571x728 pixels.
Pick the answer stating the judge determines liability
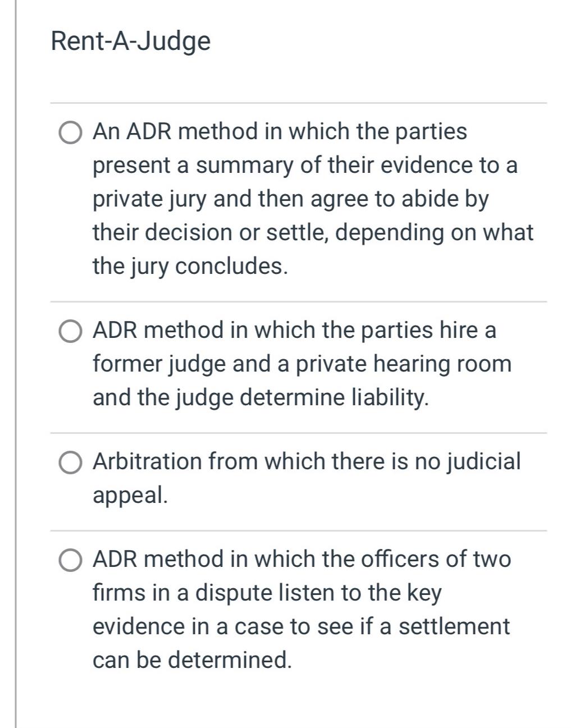pyautogui.click(x=261, y=397)
